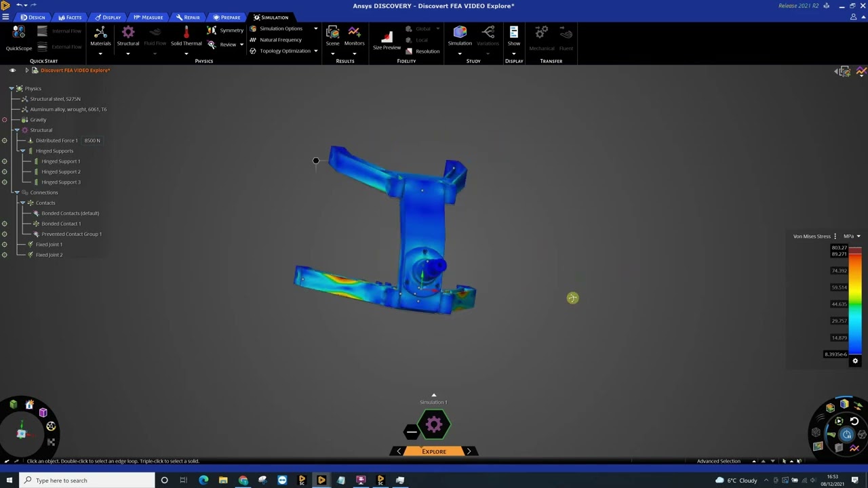Open the Monitors tool
868x488 pixels.
coord(354,37)
